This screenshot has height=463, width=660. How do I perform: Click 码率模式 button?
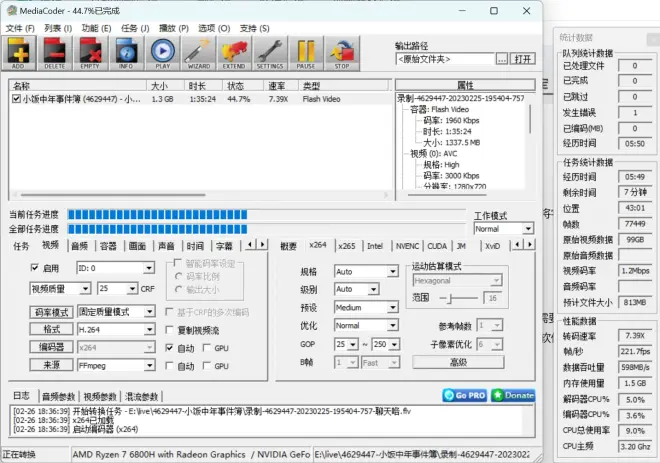click(x=51, y=312)
